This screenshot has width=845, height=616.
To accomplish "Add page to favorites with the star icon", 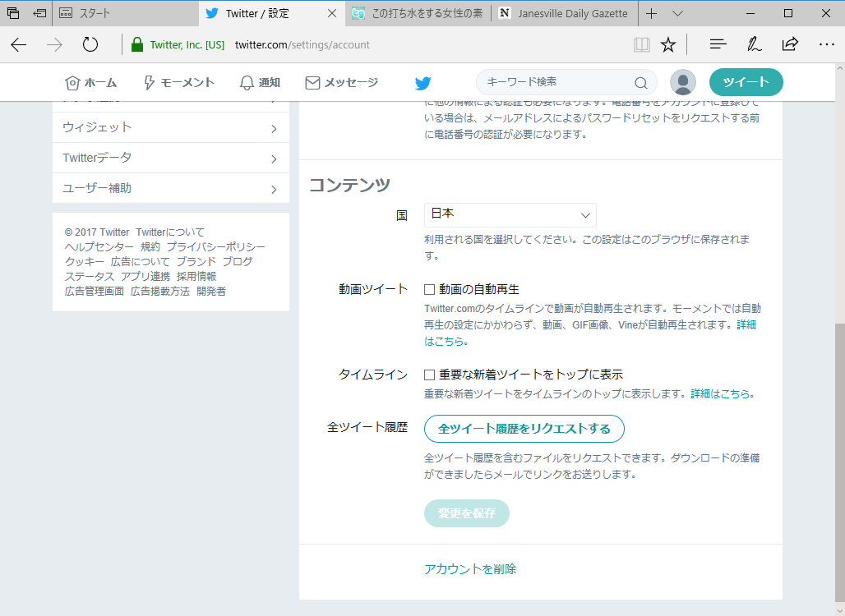I will (669, 44).
